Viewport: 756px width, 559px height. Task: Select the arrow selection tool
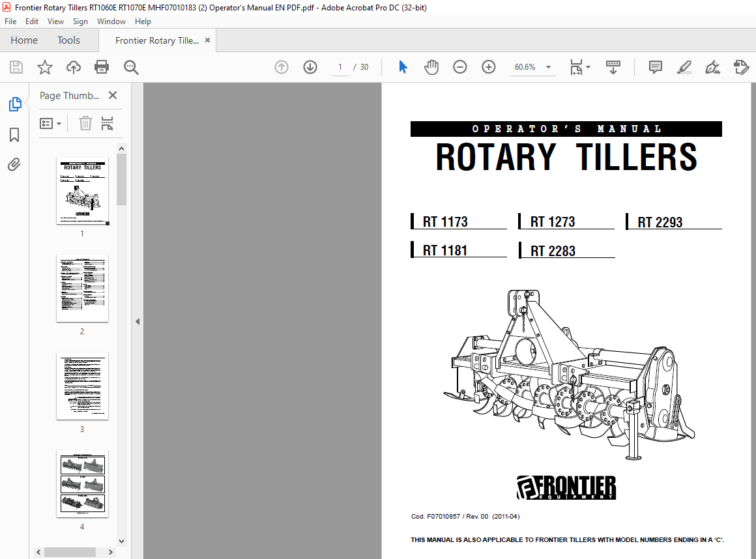(x=403, y=67)
